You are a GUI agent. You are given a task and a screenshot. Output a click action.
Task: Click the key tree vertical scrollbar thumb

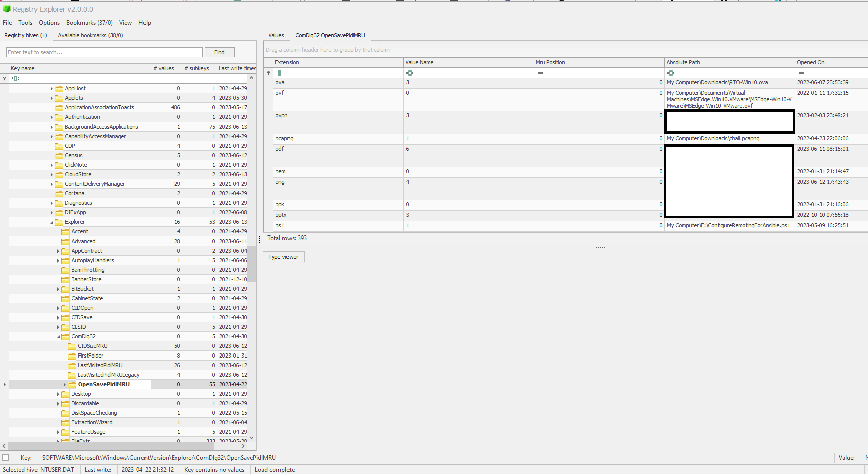click(x=252, y=264)
